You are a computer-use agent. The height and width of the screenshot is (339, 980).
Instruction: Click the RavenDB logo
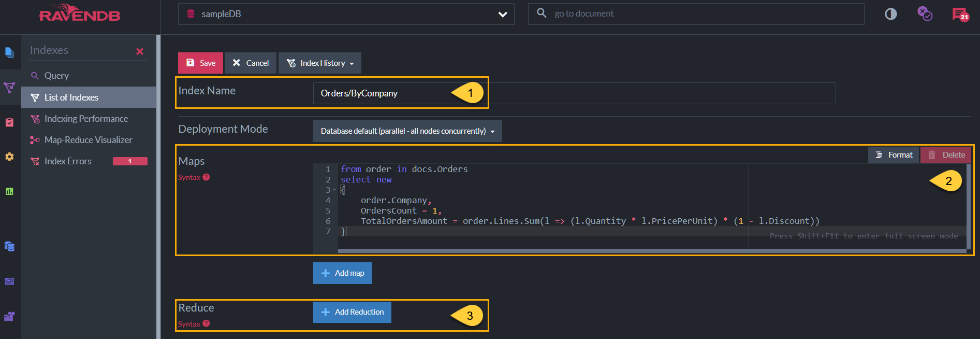[x=80, y=13]
